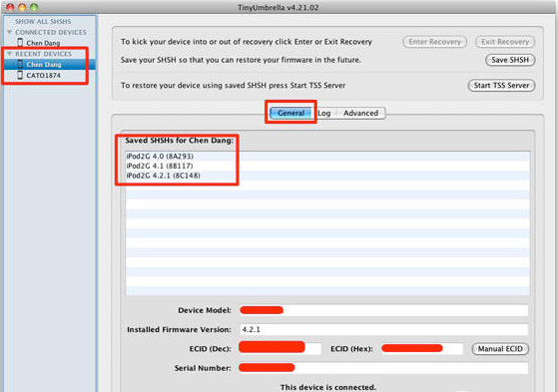Image resolution: width=558 pixels, height=392 pixels.
Task: Click the recent Chen Dang device icon
Action: coord(20,65)
